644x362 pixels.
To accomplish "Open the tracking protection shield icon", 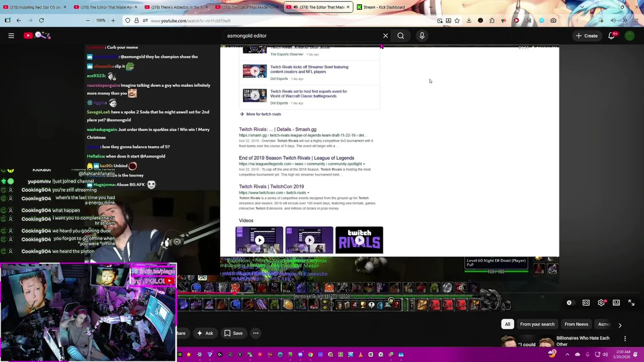I will pyautogui.click(x=128, y=21).
